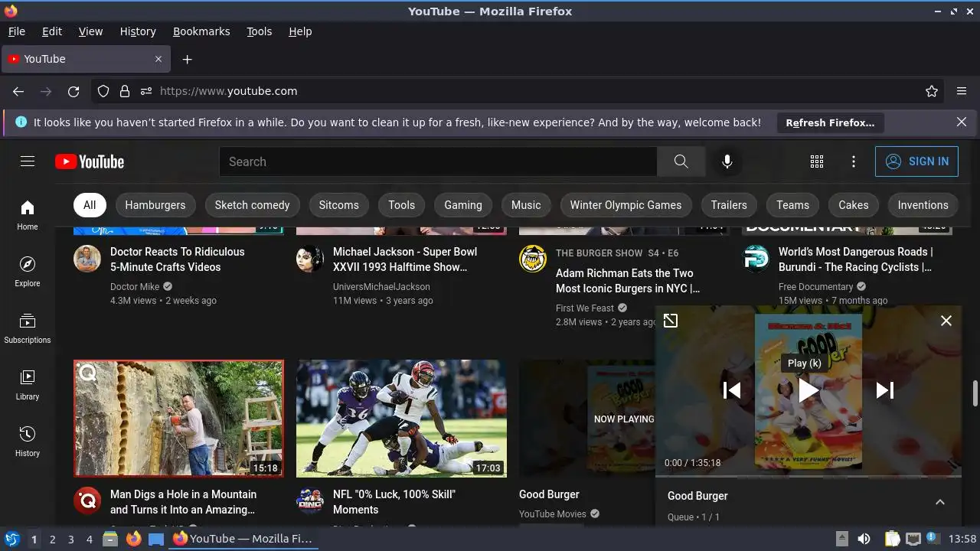The image size is (980, 551).
Task: Open Doctor Reacts To Ridiculous Crafts title
Action: (178, 259)
